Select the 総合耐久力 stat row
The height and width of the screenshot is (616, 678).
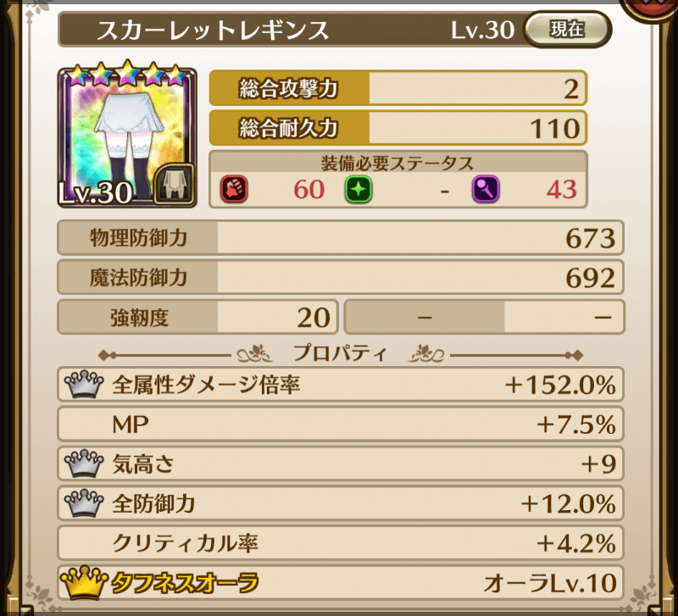(397, 128)
